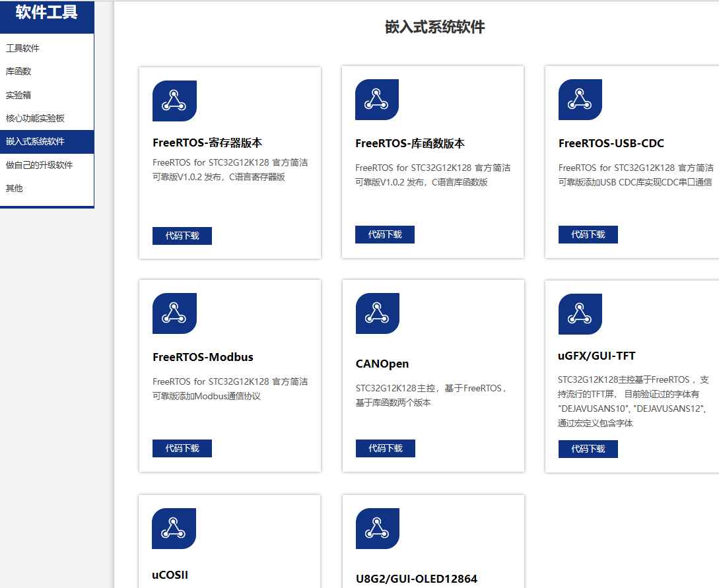Screen dimensions: 719x588
Task: Click the FreeRTOS-寄存器版本 card icon
Action: (174, 101)
